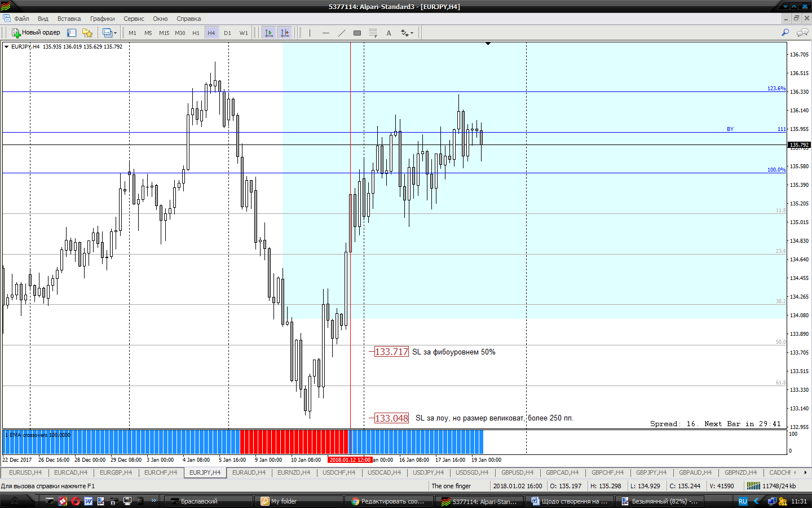
Task: Switch to D1 timeframe
Action: coord(227,33)
